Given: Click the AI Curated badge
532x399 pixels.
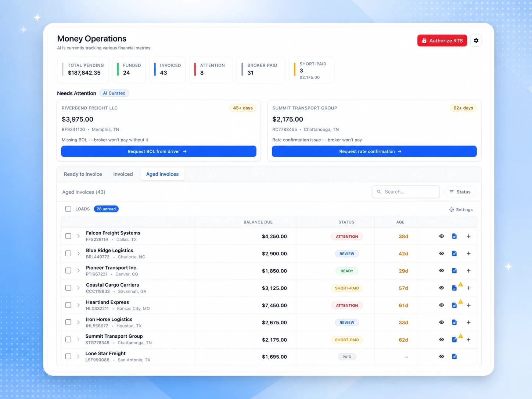Looking at the screenshot, I should 114,93.
